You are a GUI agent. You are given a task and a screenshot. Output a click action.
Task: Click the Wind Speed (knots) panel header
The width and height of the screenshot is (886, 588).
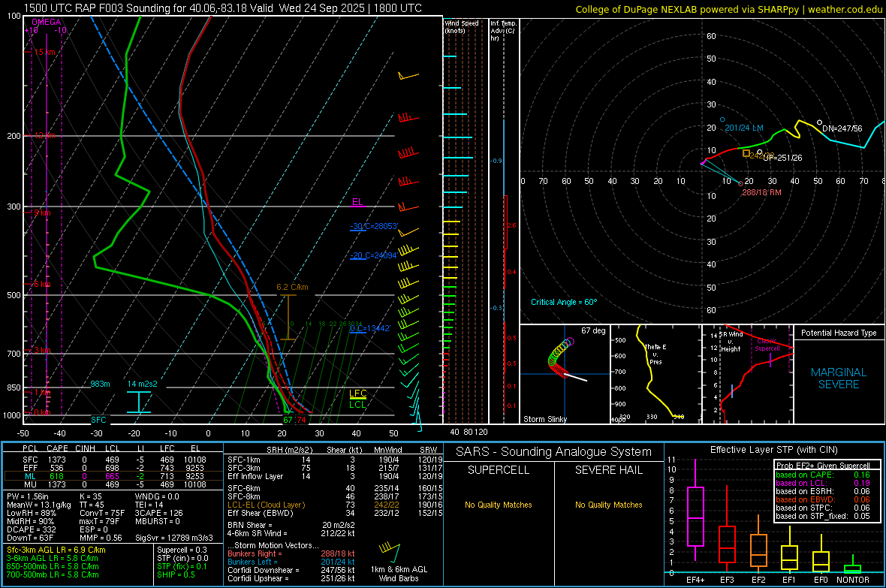[461, 26]
